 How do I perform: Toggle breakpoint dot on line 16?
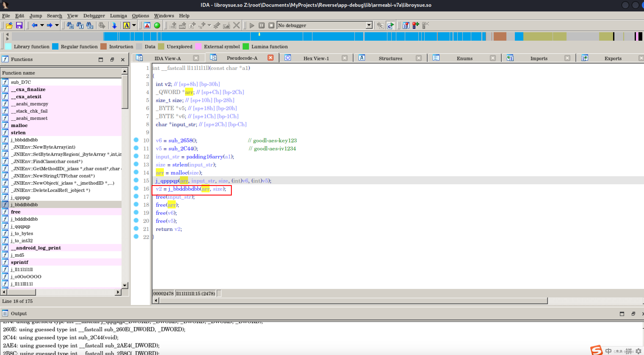click(136, 188)
